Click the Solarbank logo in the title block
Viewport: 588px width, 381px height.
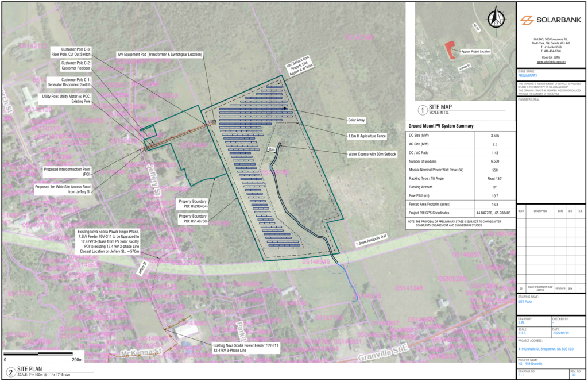pos(551,20)
